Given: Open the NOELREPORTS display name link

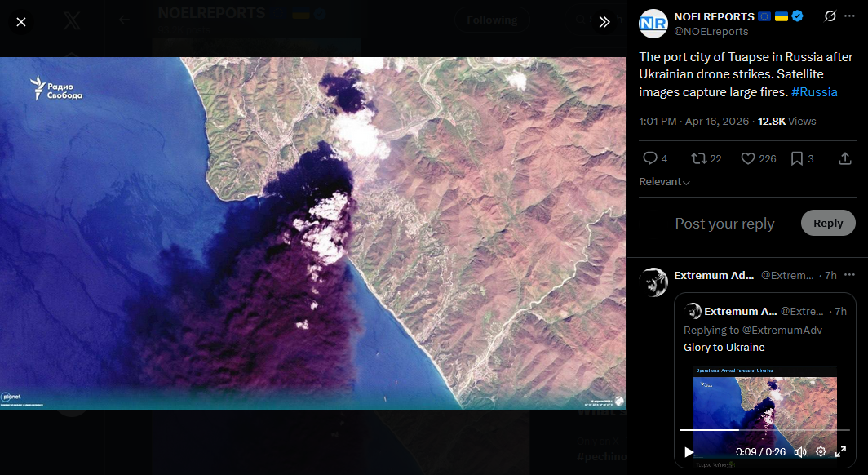Looking at the screenshot, I should [x=714, y=16].
